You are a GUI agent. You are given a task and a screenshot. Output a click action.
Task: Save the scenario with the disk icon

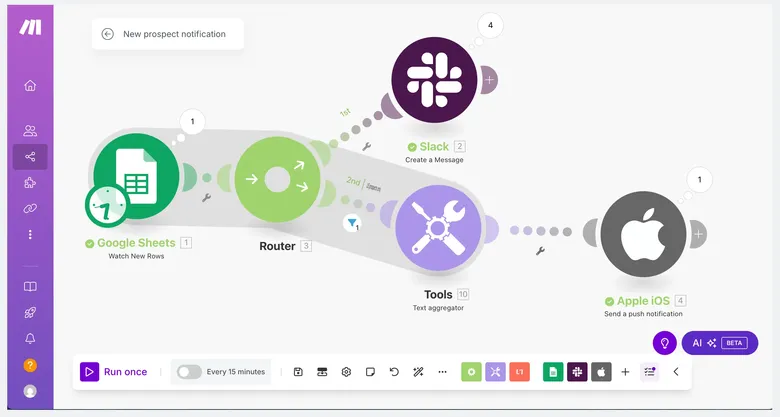(298, 372)
